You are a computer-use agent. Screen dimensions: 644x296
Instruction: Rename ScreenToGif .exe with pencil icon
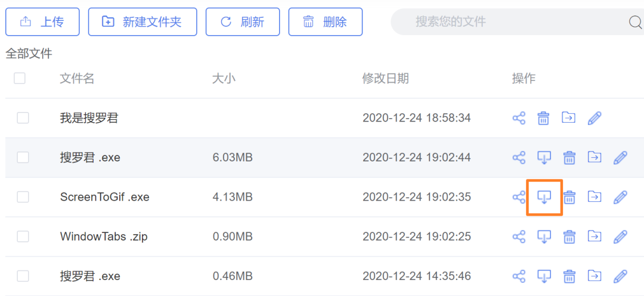620,197
